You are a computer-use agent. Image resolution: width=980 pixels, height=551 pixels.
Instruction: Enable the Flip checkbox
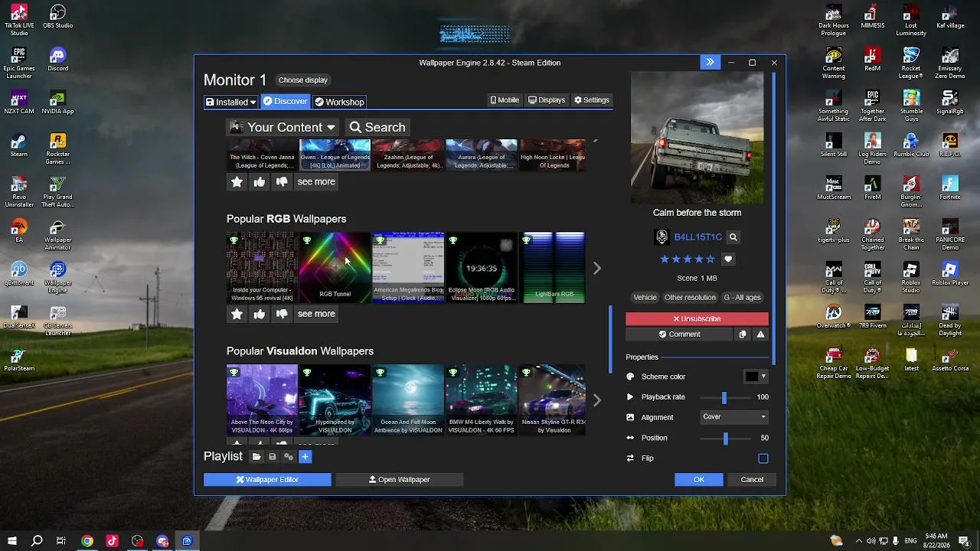click(x=763, y=458)
